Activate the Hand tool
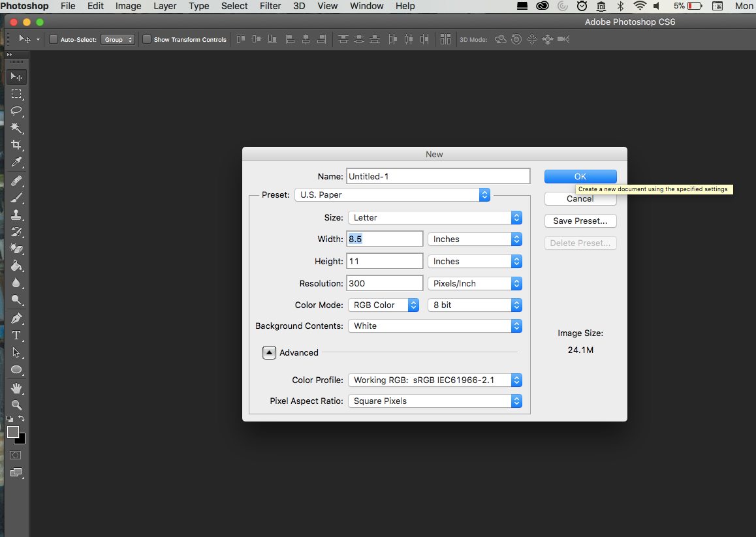 (x=16, y=388)
